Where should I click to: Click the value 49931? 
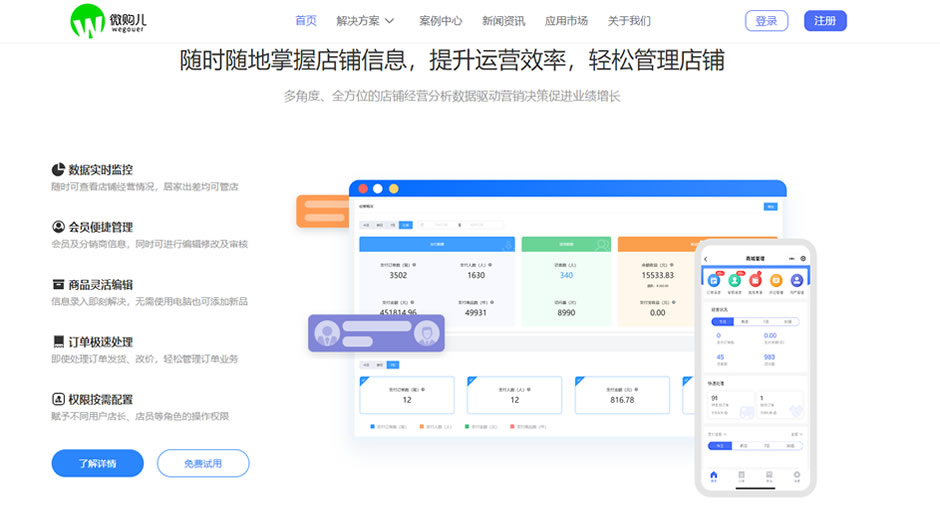coord(476,312)
